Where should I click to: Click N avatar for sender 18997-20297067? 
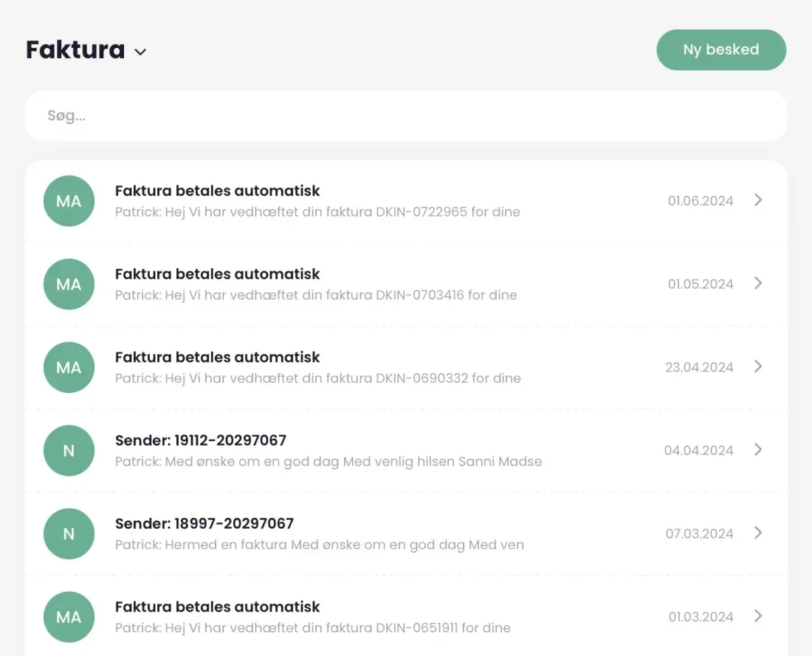pos(69,533)
